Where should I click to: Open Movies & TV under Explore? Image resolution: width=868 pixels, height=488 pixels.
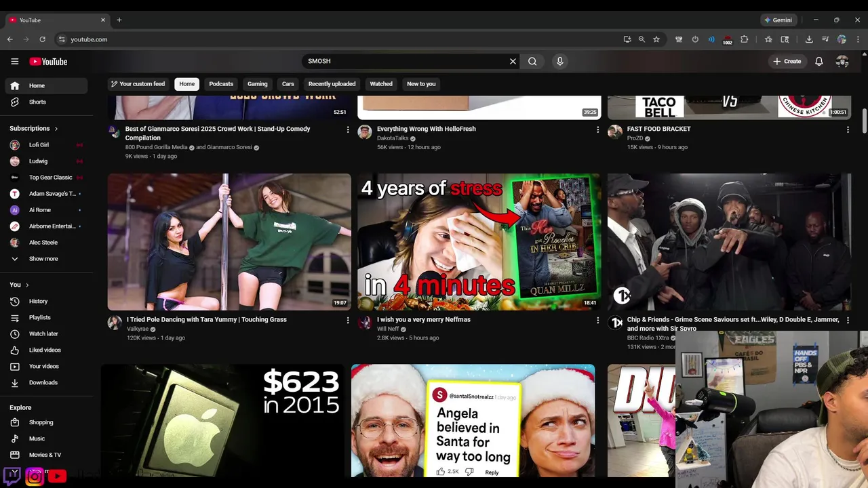tap(46, 455)
